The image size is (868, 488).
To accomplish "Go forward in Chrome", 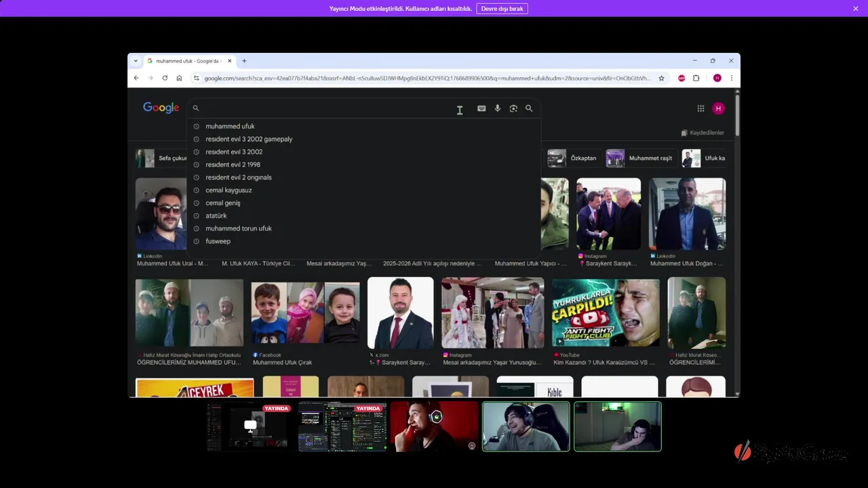I will (151, 78).
